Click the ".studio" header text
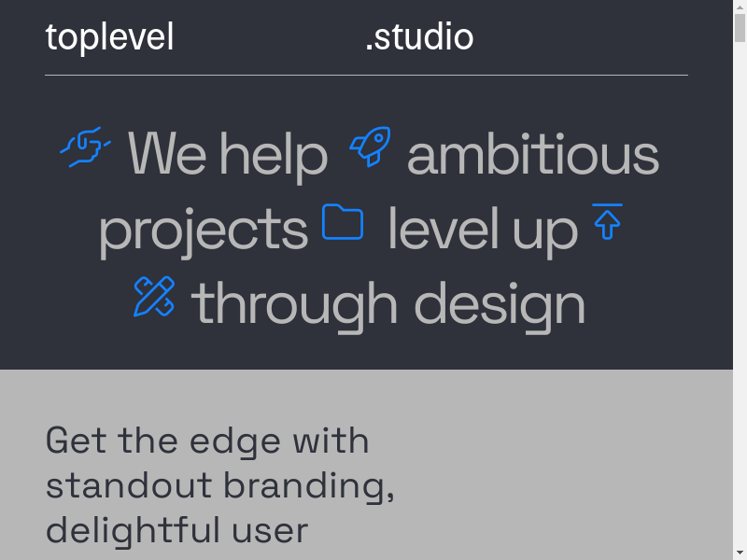This screenshot has height=560, width=747. click(x=419, y=37)
